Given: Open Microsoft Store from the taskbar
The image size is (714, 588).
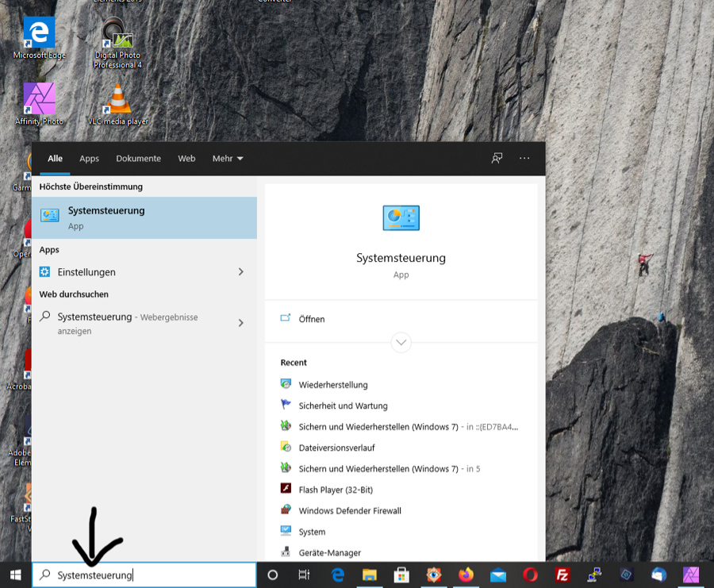Looking at the screenshot, I should click(401, 575).
